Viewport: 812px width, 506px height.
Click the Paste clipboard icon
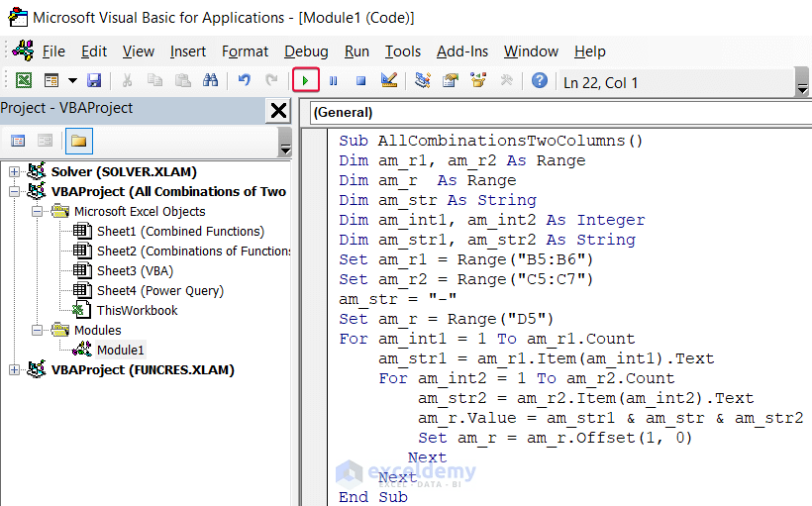183,80
